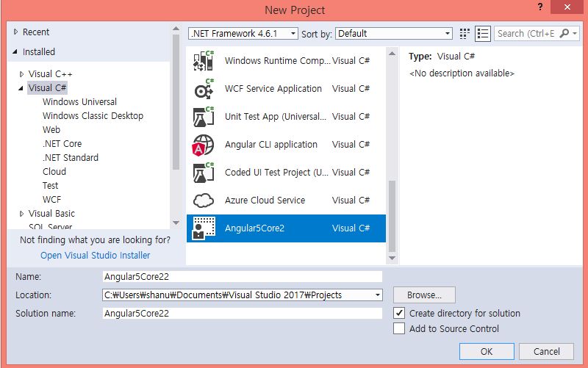
Task: Click template list scroll down arrow
Action: click(392, 259)
